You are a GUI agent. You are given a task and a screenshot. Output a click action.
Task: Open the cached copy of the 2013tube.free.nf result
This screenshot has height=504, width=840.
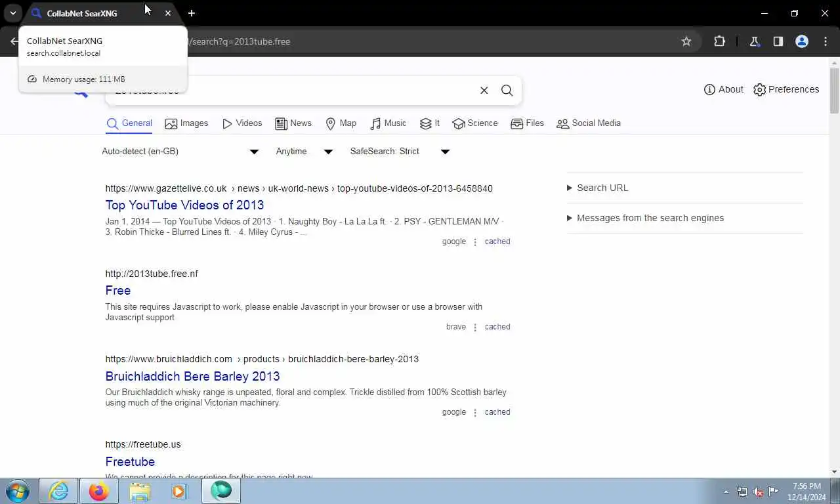pos(497,327)
